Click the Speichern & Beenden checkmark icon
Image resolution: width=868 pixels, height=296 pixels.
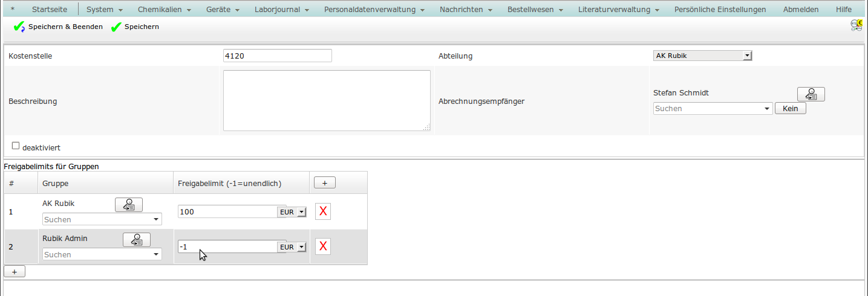pos(19,27)
